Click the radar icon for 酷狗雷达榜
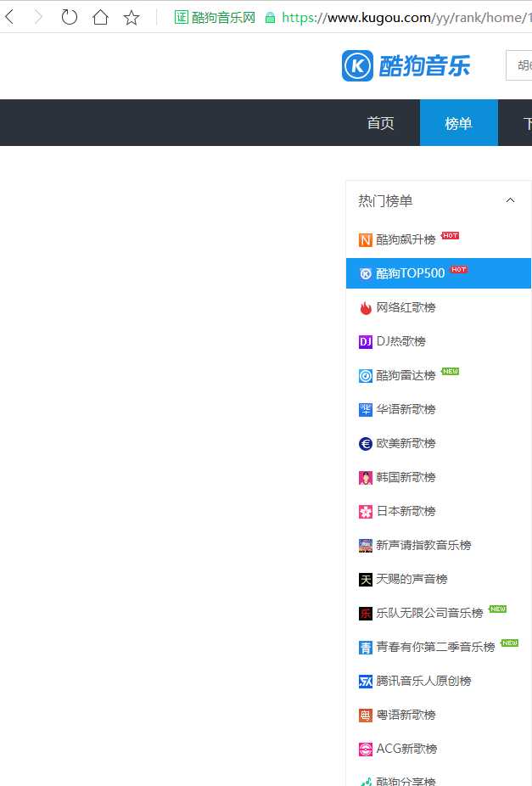Screen dimensions: 532x786 [x=365, y=376]
